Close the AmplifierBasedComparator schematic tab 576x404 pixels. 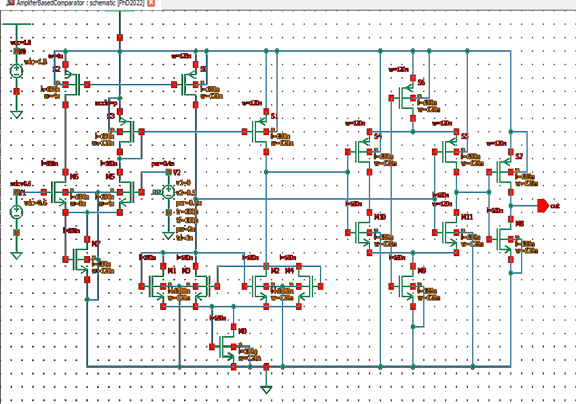(x=151, y=3)
